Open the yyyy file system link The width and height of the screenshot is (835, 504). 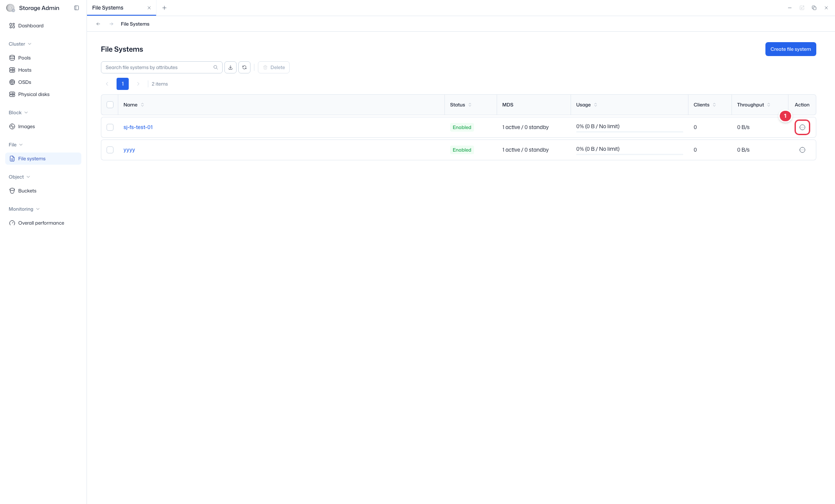point(129,150)
